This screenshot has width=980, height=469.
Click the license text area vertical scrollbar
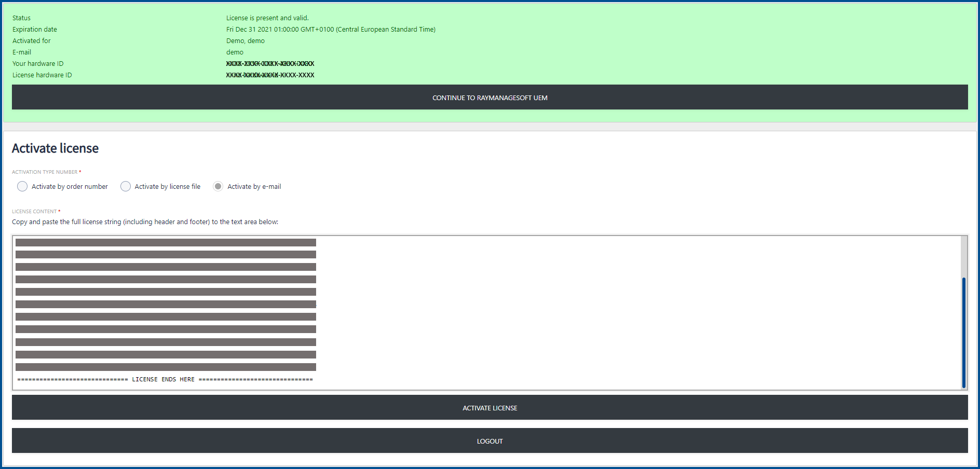point(963,332)
